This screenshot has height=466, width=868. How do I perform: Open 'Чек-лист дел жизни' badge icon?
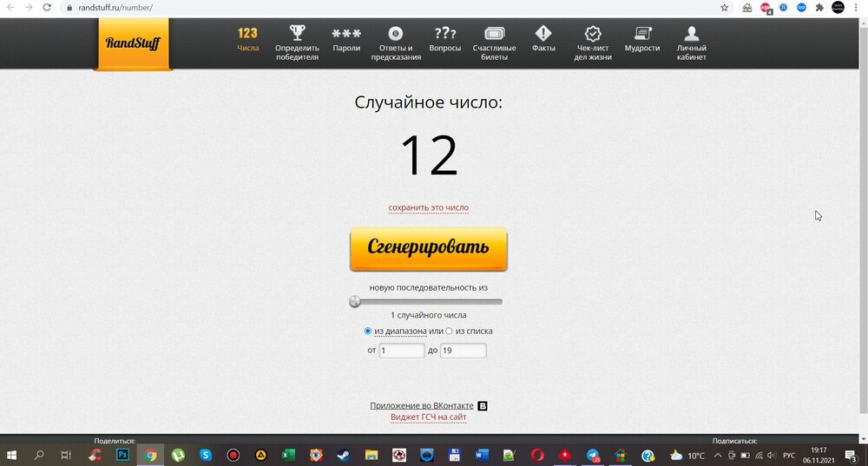tap(593, 34)
